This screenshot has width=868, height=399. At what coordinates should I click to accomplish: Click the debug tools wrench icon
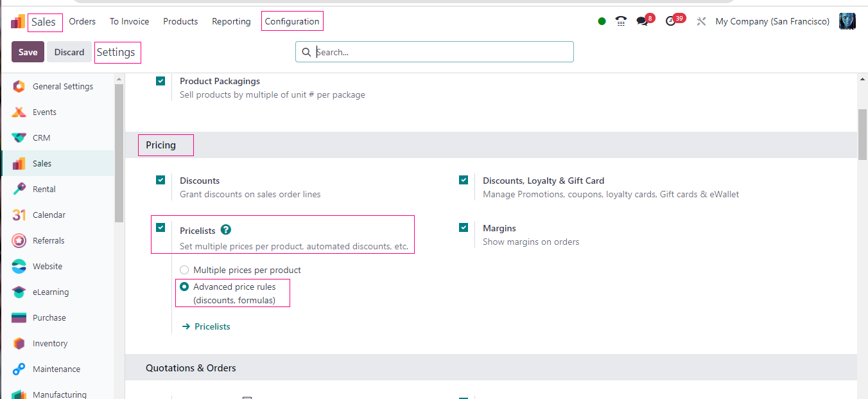pyautogui.click(x=701, y=21)
